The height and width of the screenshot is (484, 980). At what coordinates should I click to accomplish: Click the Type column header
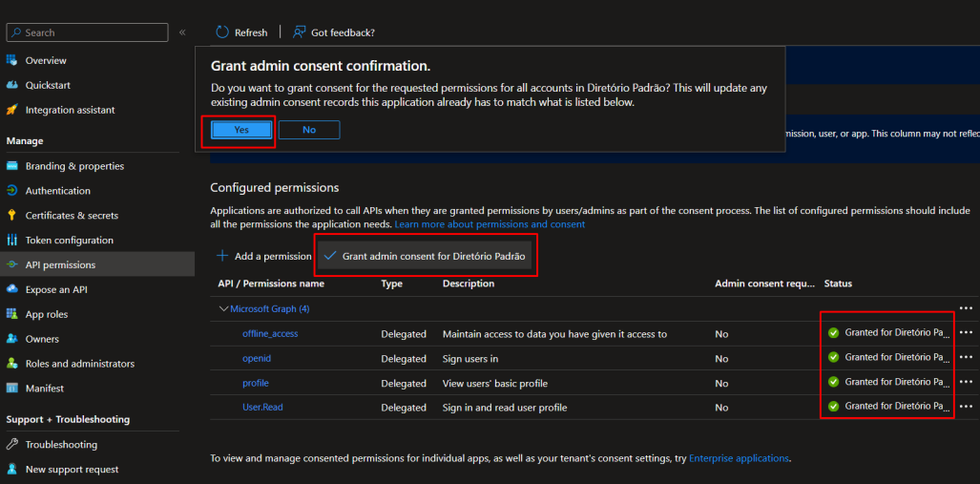[x=391, y=284]
